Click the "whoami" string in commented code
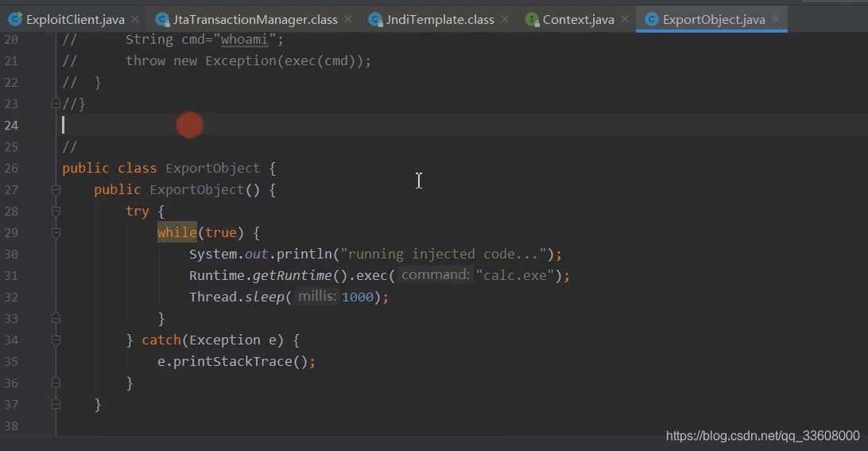The width and height of the screenshot is (868, 451). pyautogui.click(x=244, y=39)
